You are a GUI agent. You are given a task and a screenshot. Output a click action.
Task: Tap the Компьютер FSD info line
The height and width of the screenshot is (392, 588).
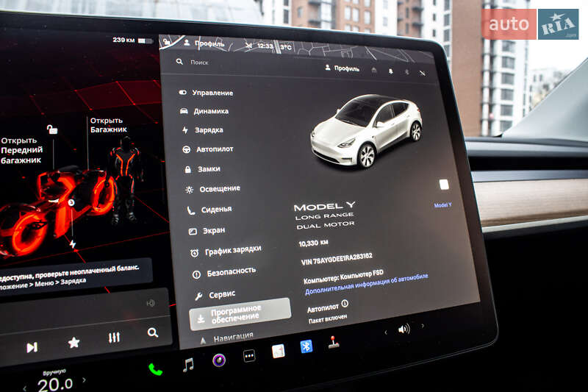tap(343, 277)
